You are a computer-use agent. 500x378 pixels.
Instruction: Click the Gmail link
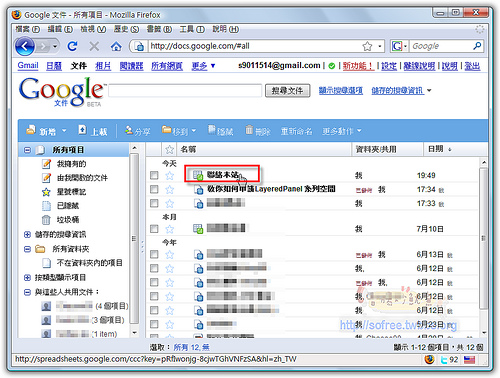pyautogui.click(x=28, y=66)
